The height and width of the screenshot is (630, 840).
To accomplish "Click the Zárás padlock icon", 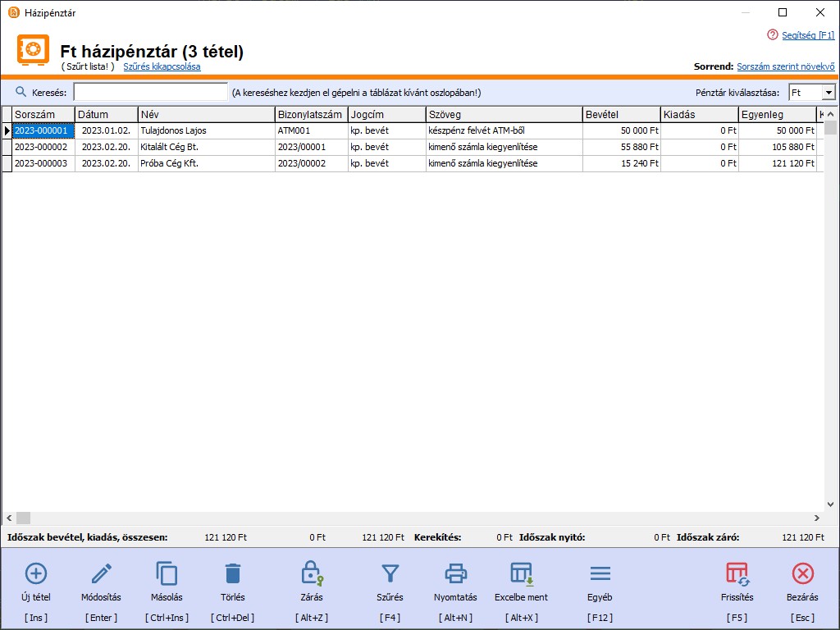I will pos(312,572).
